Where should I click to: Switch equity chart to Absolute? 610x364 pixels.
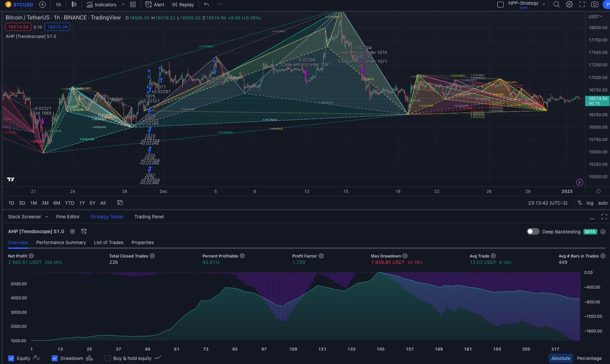561,358
